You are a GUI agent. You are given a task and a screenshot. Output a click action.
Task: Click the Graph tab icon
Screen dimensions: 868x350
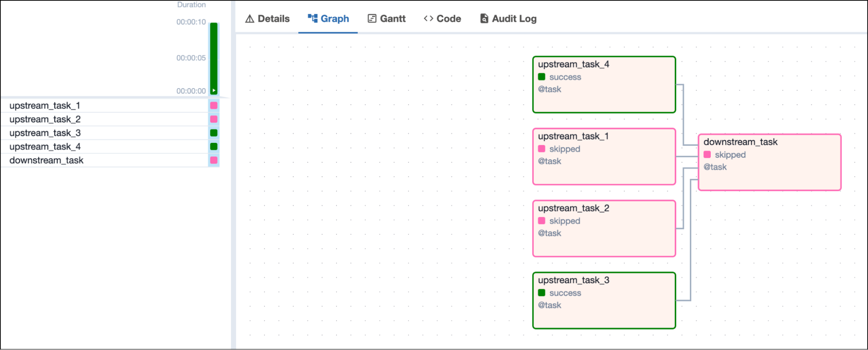[x=313, y=18]
